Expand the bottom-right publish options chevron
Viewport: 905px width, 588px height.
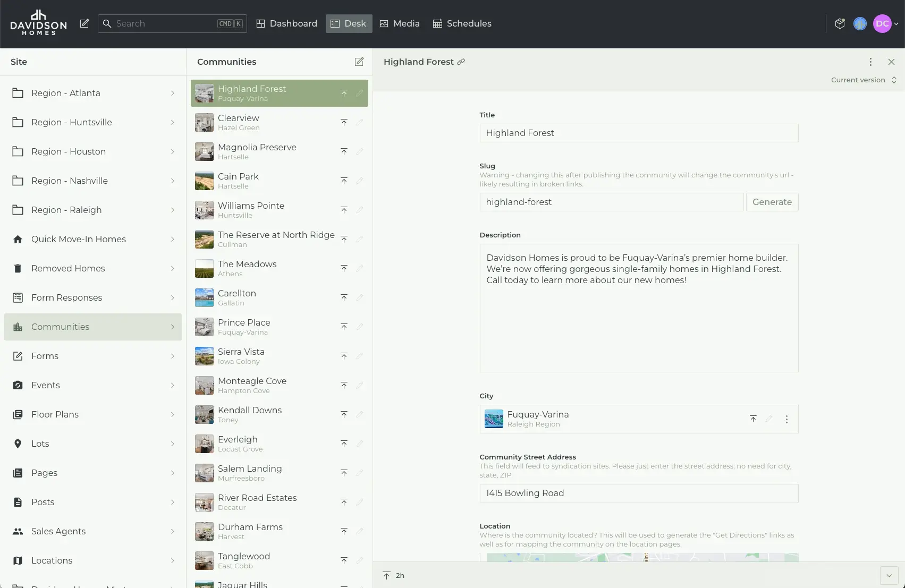pos(889,575)
